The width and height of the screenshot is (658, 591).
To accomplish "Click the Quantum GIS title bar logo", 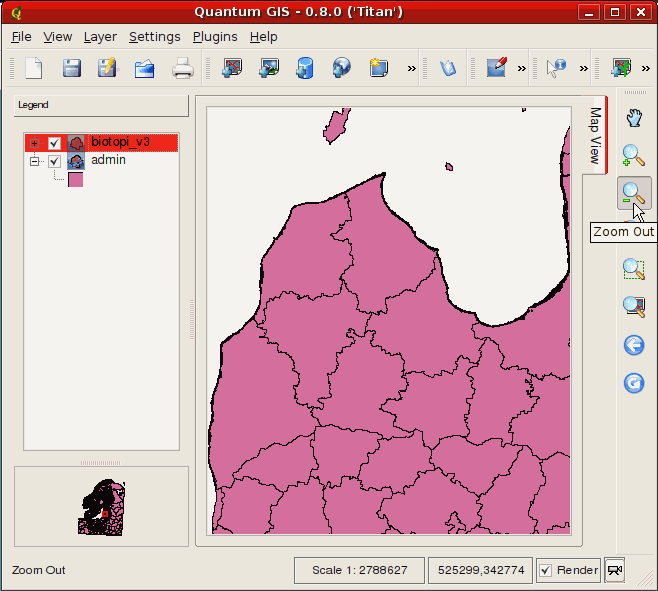I will tap(16, 13).
